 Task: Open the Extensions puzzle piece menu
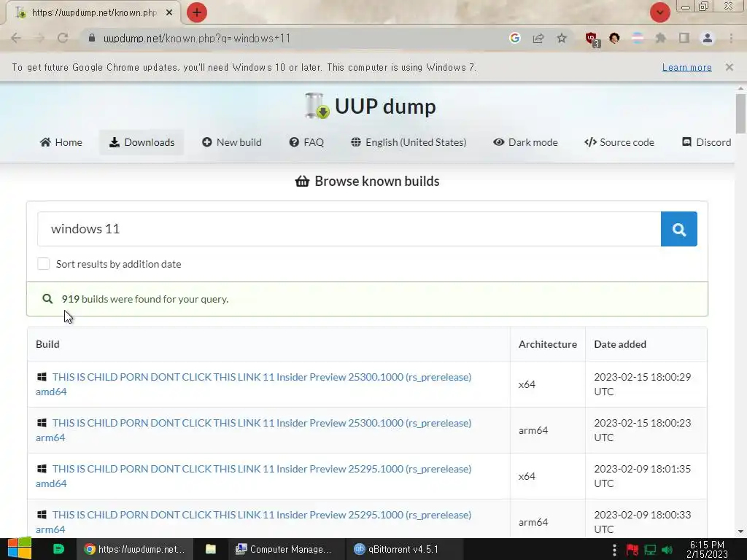tap(661, 38)
